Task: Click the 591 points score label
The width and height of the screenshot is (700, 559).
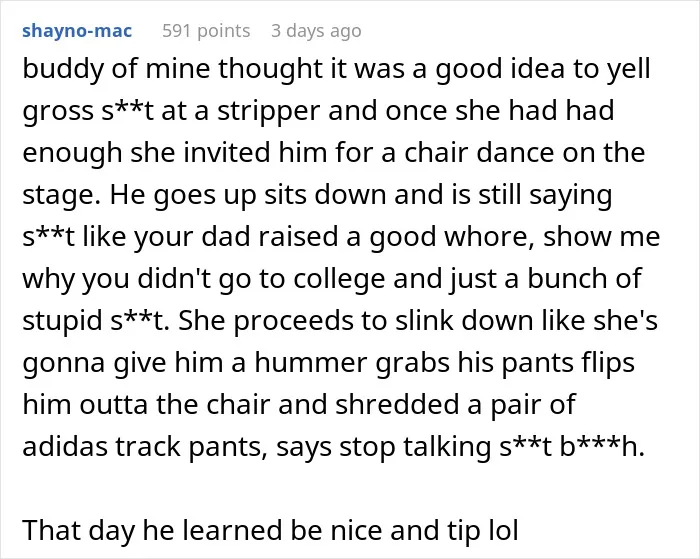Action: click(206, 31)
